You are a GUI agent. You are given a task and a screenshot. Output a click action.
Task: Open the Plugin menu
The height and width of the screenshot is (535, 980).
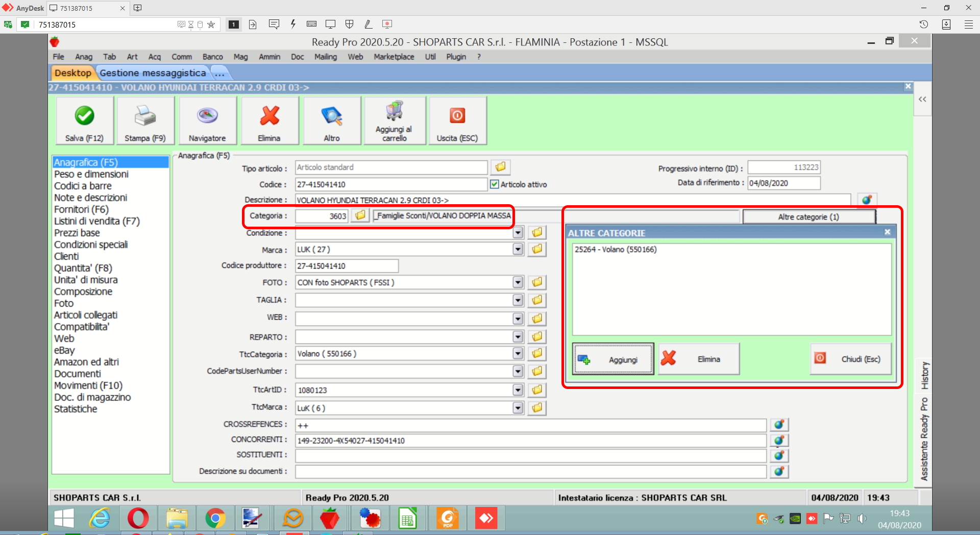(x=456, y=57)
